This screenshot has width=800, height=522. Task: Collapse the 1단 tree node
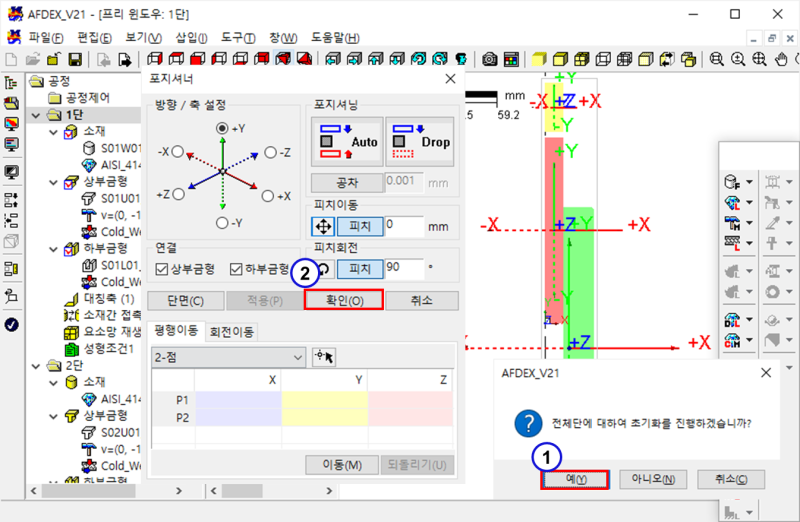36,115
